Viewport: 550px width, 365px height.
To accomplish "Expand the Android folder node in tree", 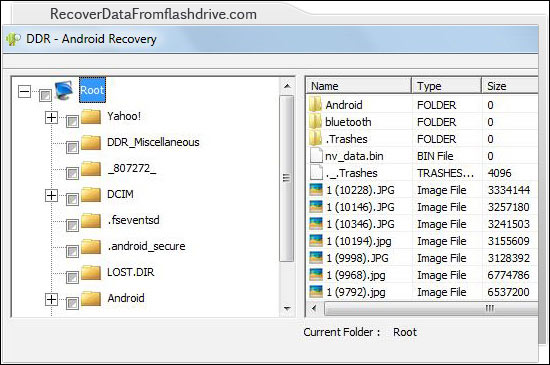I will [51, 299].
